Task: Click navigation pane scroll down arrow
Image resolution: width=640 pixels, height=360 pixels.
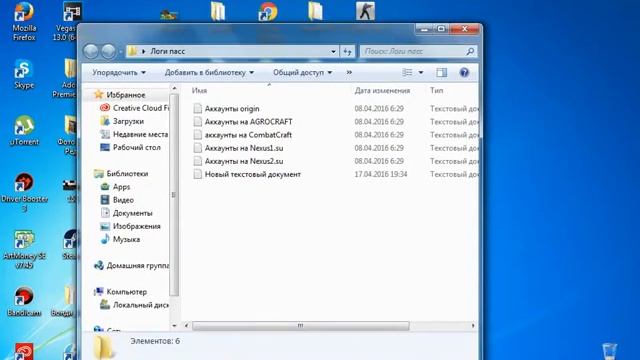Action: 174,326
